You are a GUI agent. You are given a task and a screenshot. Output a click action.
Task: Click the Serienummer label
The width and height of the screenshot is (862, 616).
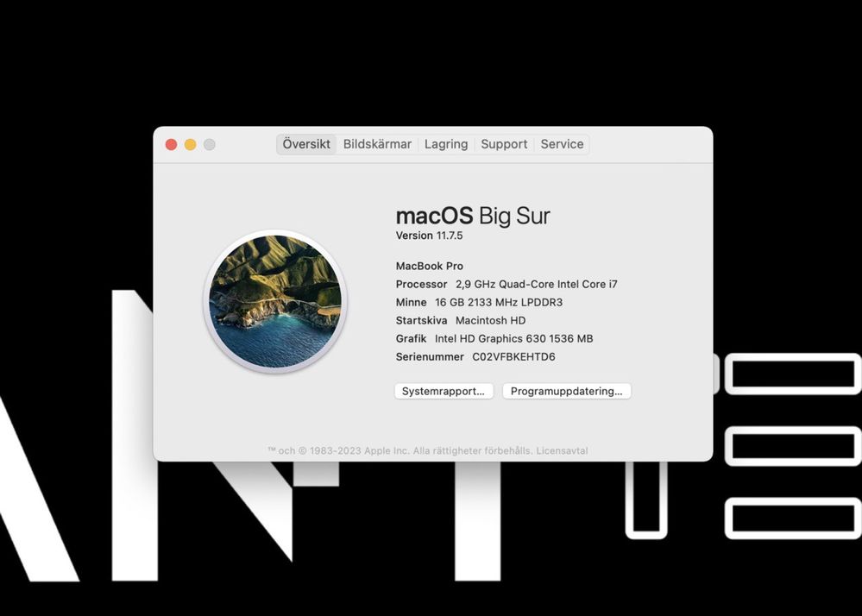(x=430, y=357)
